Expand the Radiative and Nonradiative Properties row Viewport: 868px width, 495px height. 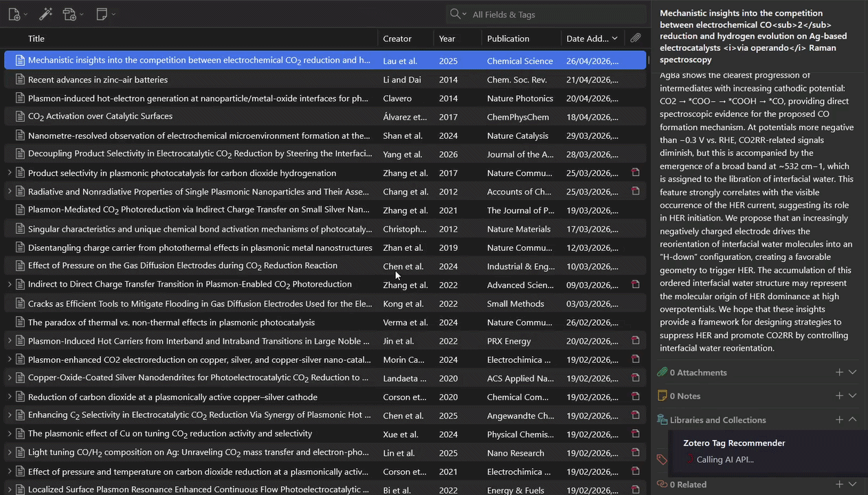point(9,191)
